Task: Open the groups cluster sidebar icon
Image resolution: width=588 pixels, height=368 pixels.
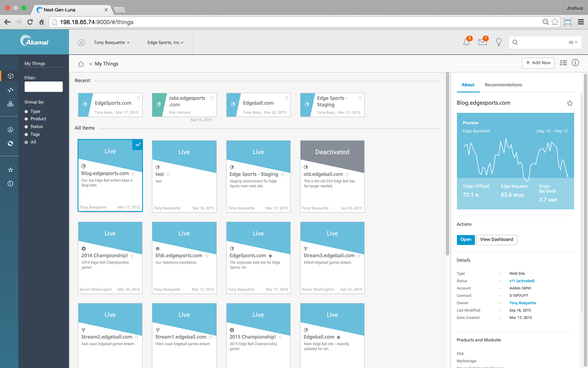Action: pyautogui.click(x=10, y=104)
